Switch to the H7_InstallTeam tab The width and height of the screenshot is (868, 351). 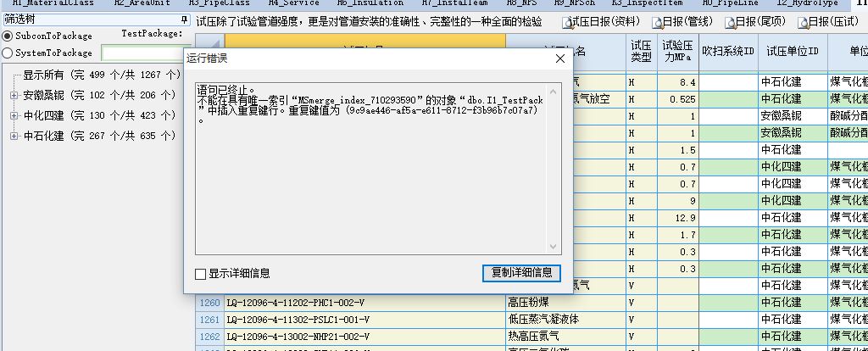(x=455, y=3)
